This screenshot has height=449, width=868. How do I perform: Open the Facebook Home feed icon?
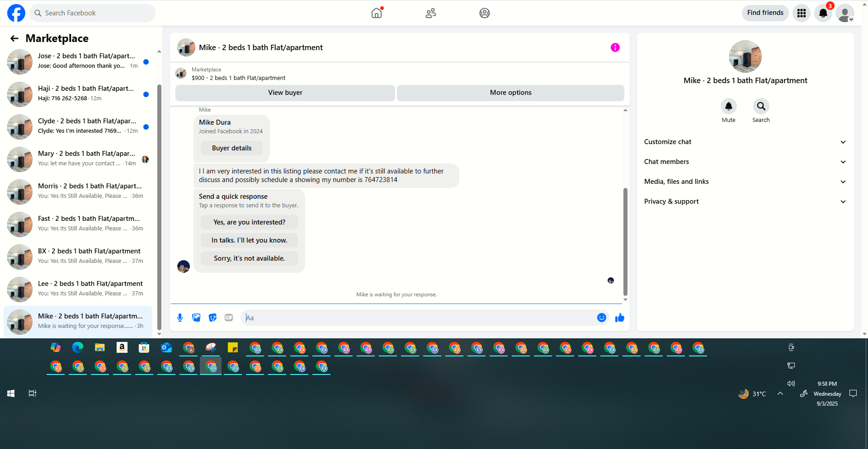coord(377,13)
